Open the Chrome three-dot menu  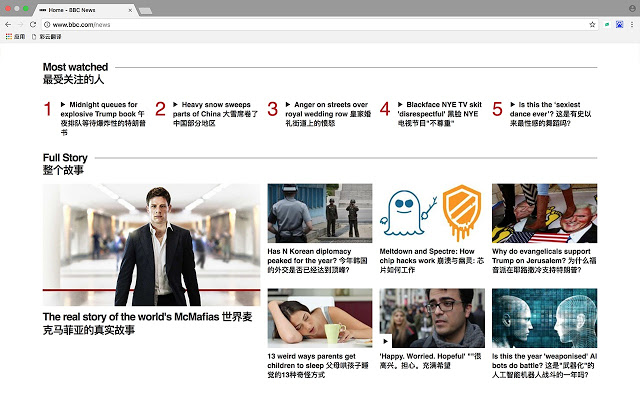pyautogui.click(x=632, y=23)
